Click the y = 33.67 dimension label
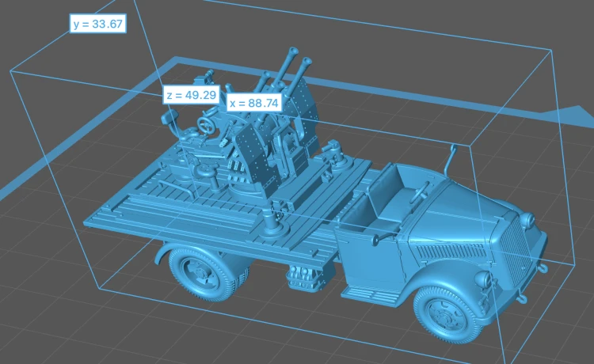Image resolution: width=594 pixels, height=364 pixels. (97, 24)
